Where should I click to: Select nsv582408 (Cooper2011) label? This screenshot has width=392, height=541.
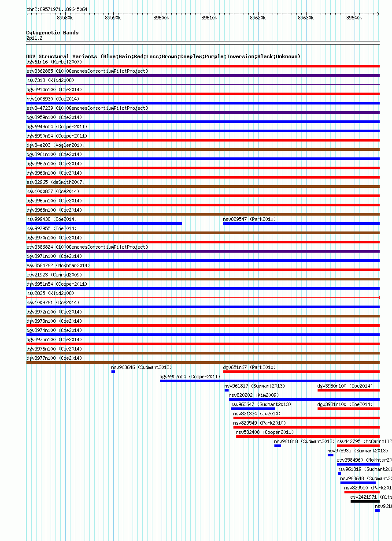(265, 433)
